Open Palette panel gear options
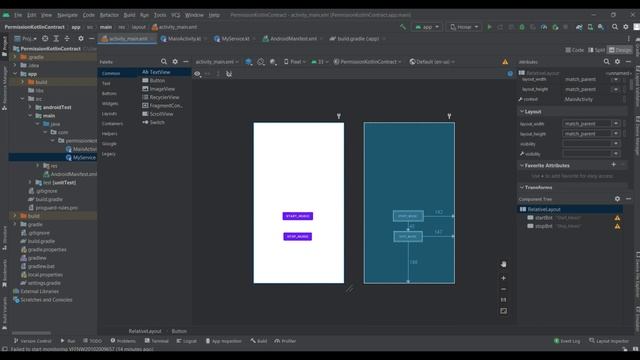The width and height of the screenshot is (640, 360). click(175, 62)
